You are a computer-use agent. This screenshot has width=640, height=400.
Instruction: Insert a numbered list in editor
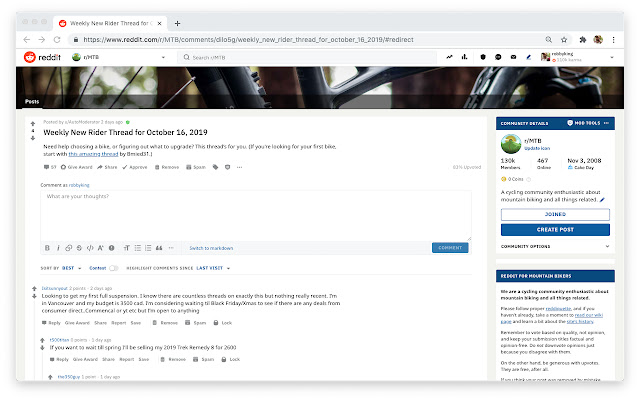[148, 248]
